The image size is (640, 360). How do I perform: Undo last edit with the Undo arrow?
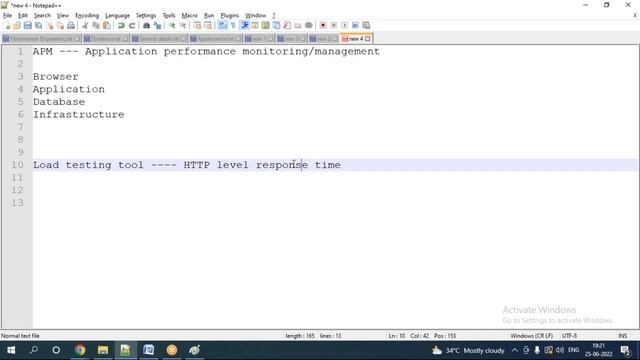[x=121, y=25]
